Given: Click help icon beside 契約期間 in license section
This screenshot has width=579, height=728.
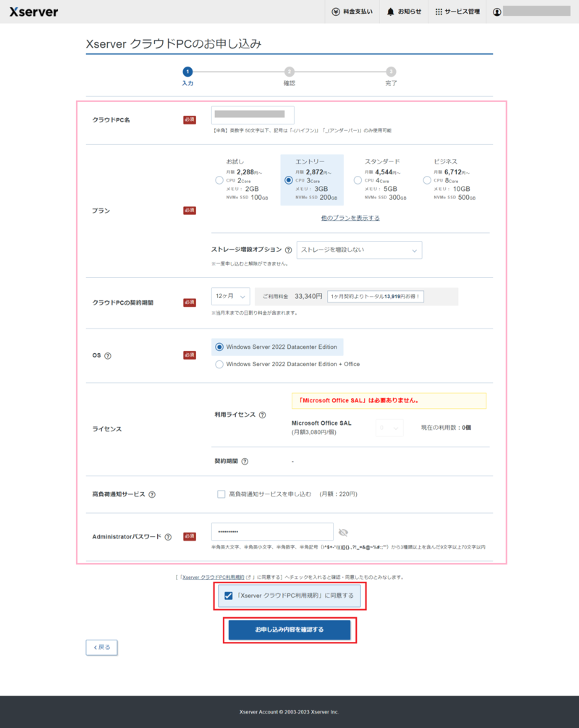Looking at the screenshot, I should 245,462.
